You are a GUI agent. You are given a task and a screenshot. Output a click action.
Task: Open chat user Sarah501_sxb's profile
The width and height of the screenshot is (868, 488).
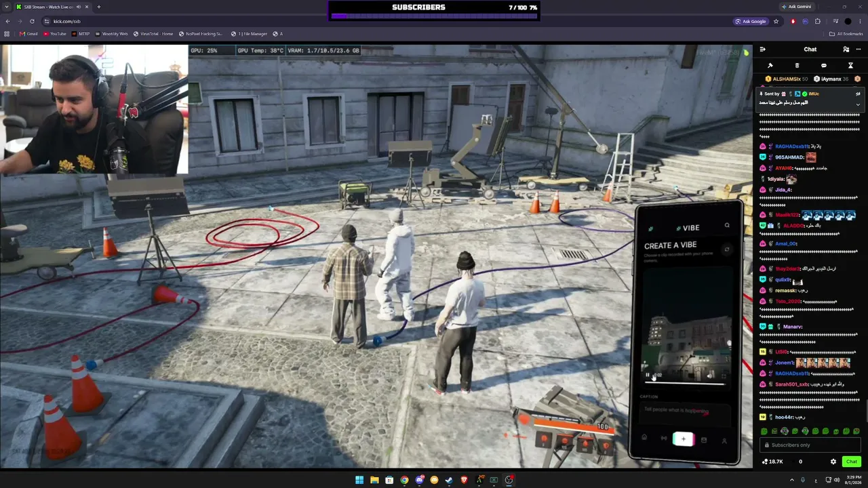(x=793, y=384)
